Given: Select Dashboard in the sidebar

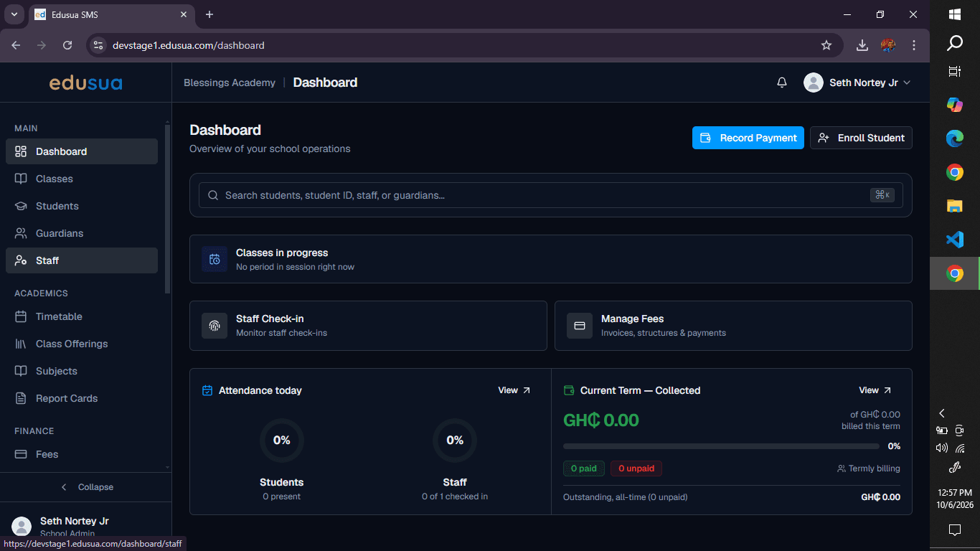Looking at the screenshot, I should (82, 151).
